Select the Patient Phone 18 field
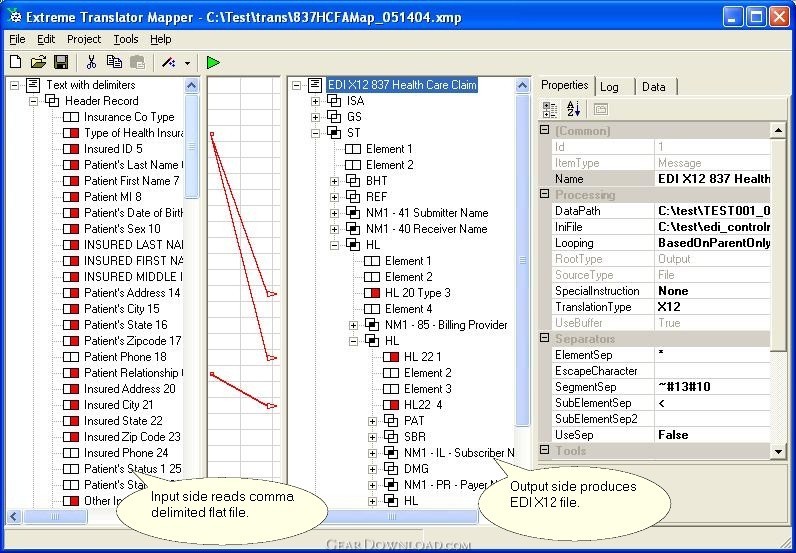This screenshot has height=553, width=796. (x=125, y=357)
